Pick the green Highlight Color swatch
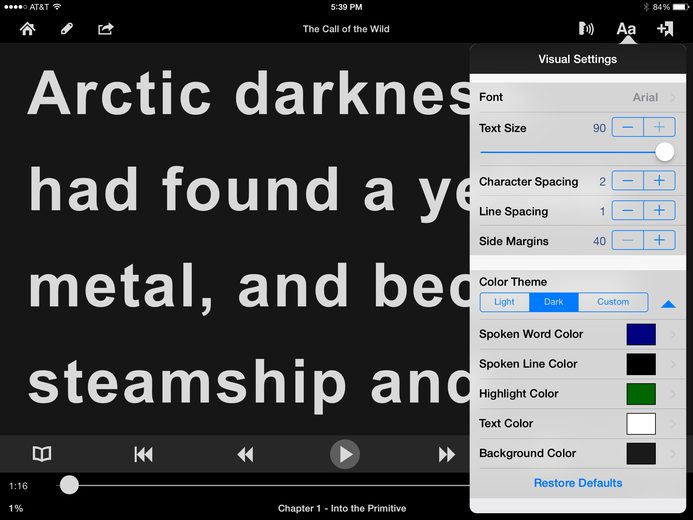693x520 pixels. pos(641,394)
